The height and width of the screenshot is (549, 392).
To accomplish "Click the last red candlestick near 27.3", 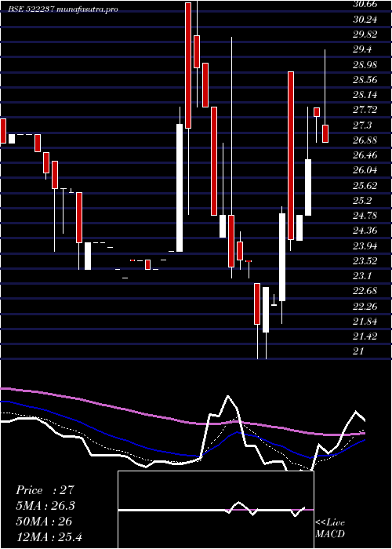I will (325, 134).
